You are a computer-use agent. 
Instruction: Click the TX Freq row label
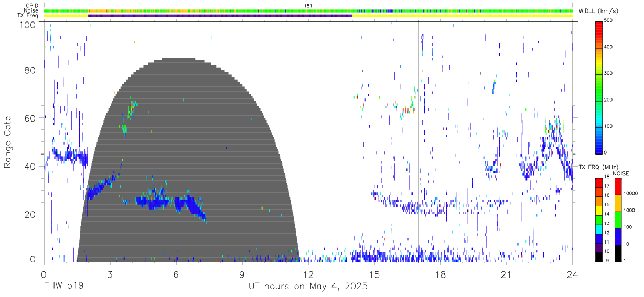[28, 16]
